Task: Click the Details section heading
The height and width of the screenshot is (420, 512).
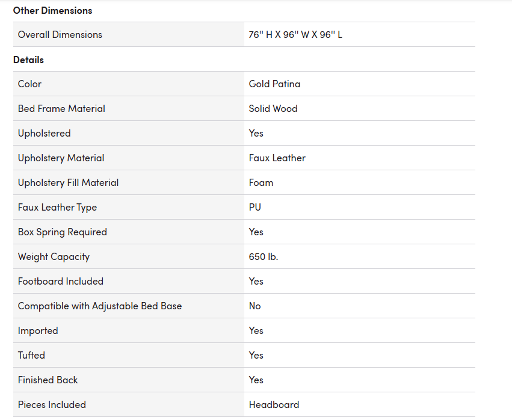Action: tap(28, 60)
